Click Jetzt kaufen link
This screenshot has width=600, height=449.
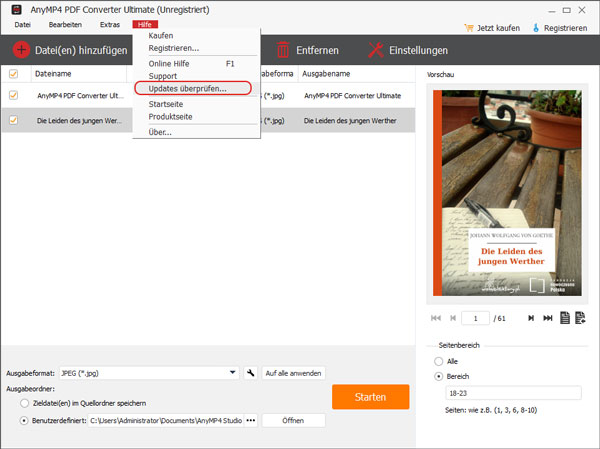coord(498,28)
